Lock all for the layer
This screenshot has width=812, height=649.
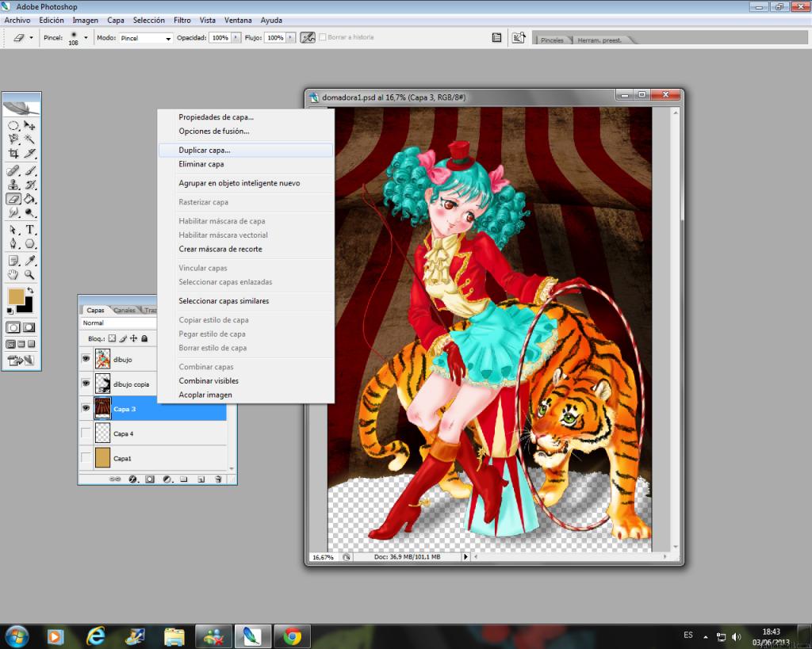coord(144,338)
